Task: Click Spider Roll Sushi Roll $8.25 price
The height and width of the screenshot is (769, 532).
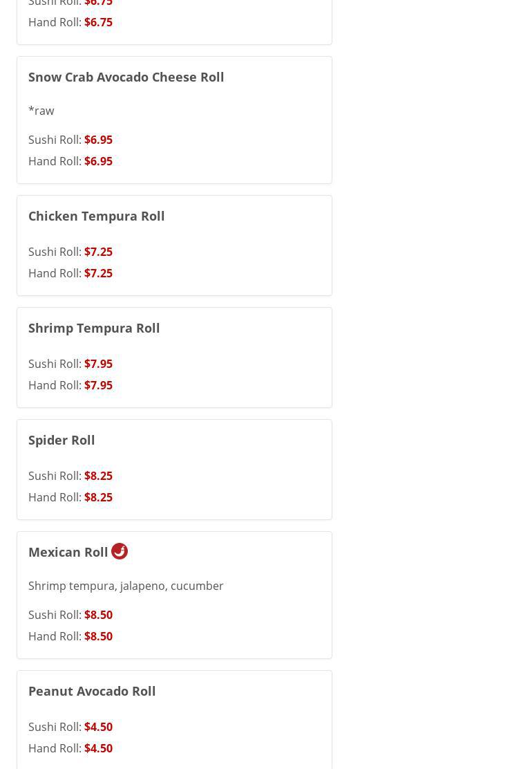Action: [98, 476]
